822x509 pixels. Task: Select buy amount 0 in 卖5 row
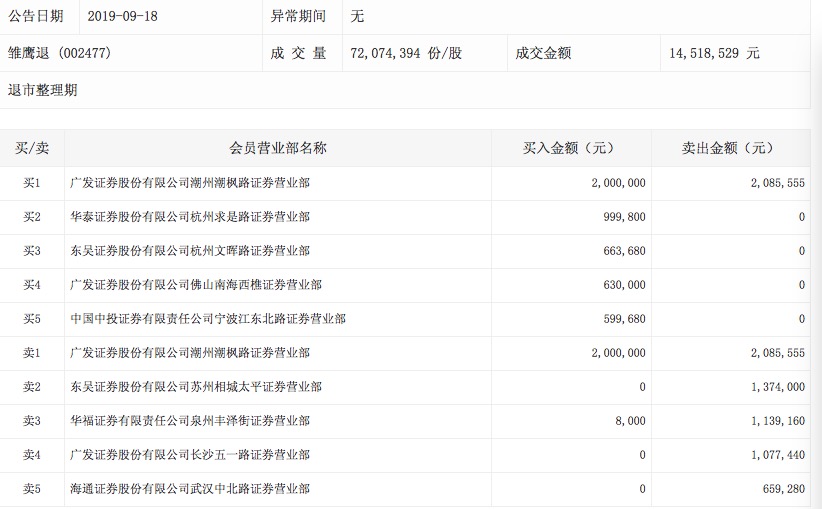click(x=642, y=489)
